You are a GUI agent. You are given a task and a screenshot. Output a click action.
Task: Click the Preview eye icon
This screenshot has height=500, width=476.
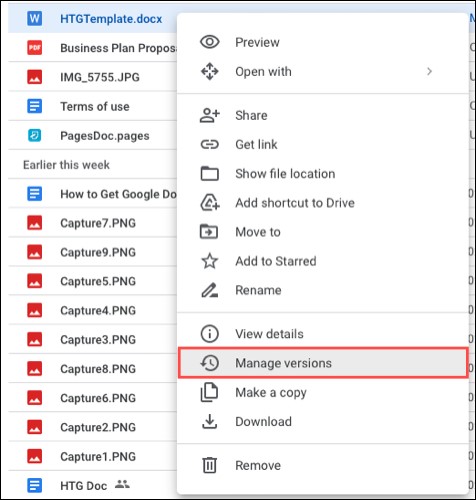pos(210,42)
